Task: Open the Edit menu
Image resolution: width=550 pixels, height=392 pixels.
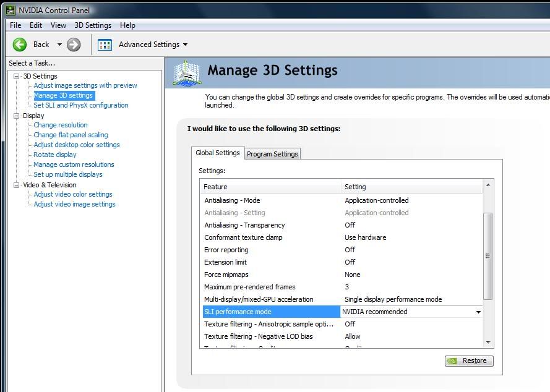Action: coord(36,25)
